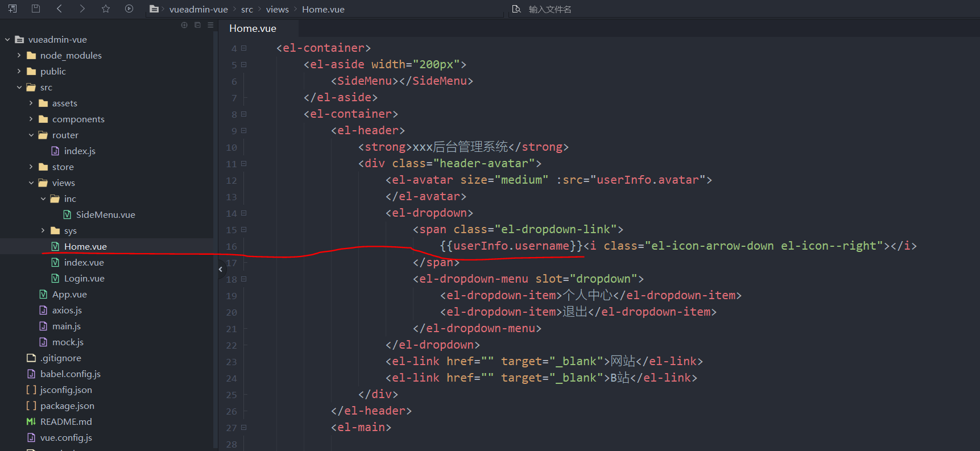Open the explorer panel menu icon

coord(210,25)
